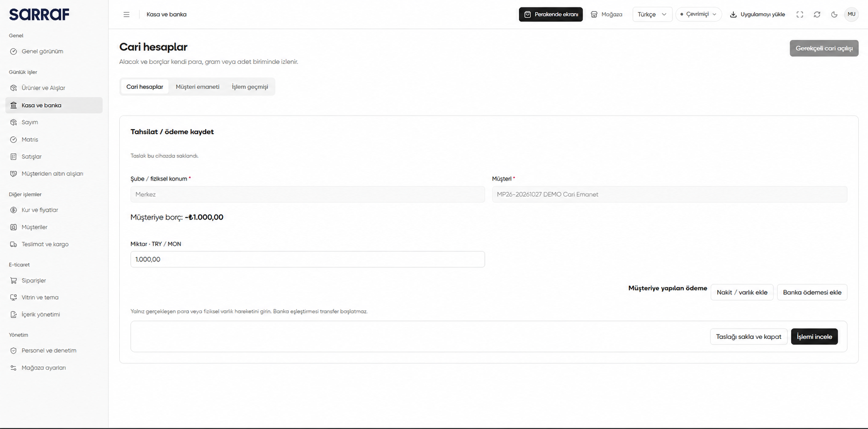Toggle the sidebar hamburger menu icon

coord(127,15)
